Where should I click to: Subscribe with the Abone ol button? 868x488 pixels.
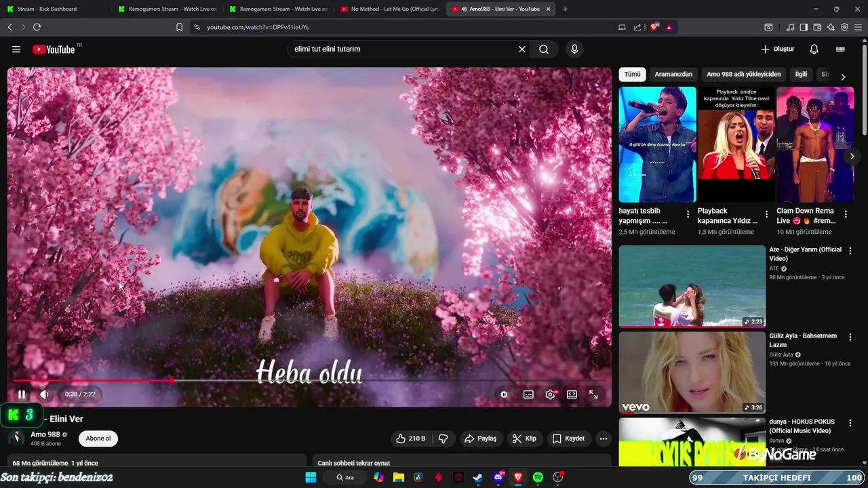(98, 439)
